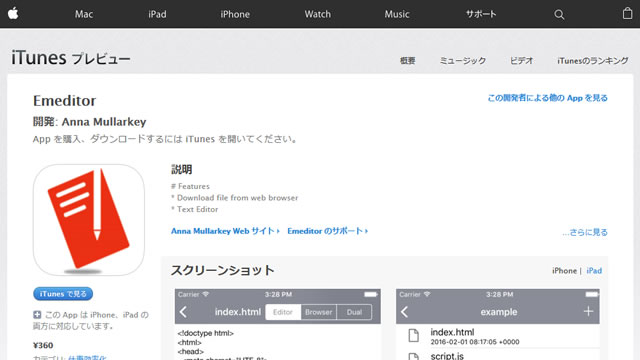Click the スクリーンショット heading

[222, 270]
